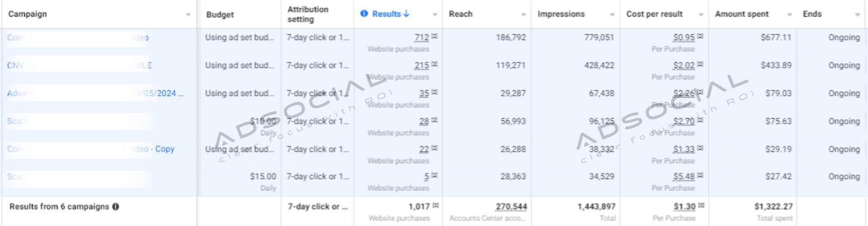This screenshot has width=868, height=226.
Task: Click the 712 website purchases result
Action: tap(421, 38)
